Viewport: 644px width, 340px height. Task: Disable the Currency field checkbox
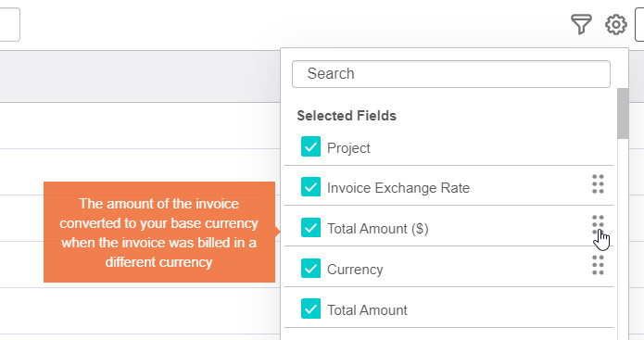tap(311, 268)
